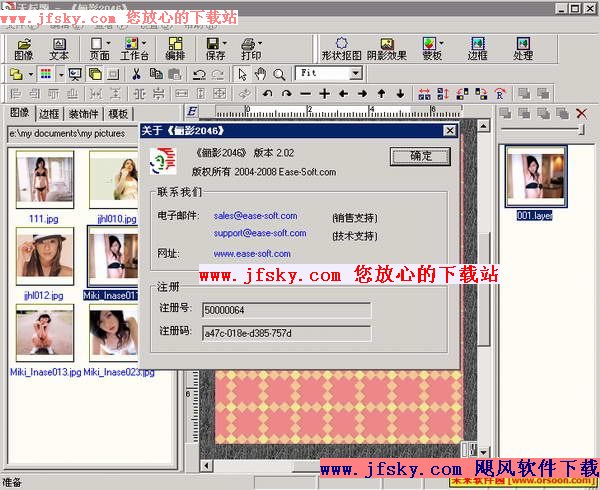The width and height of the screenshot is (600, 490).
Task: Toggle the stacked pages view icon
Action: [x=95, y=74]
